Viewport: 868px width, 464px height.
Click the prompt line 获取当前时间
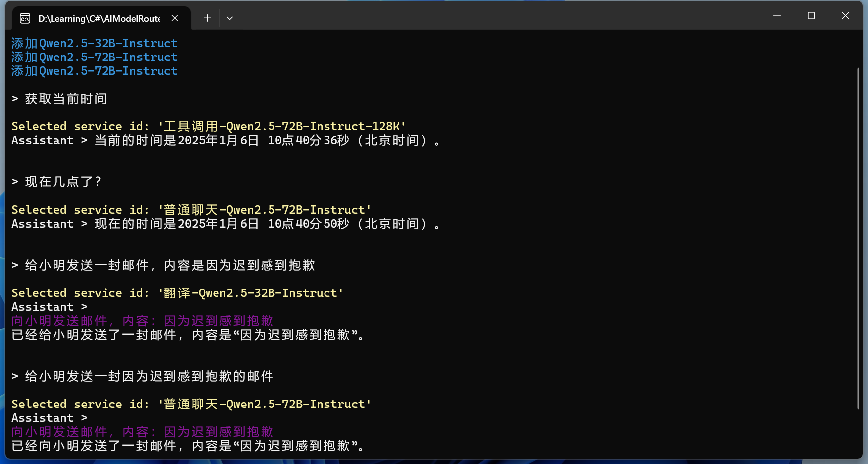(x=65, y=99)
